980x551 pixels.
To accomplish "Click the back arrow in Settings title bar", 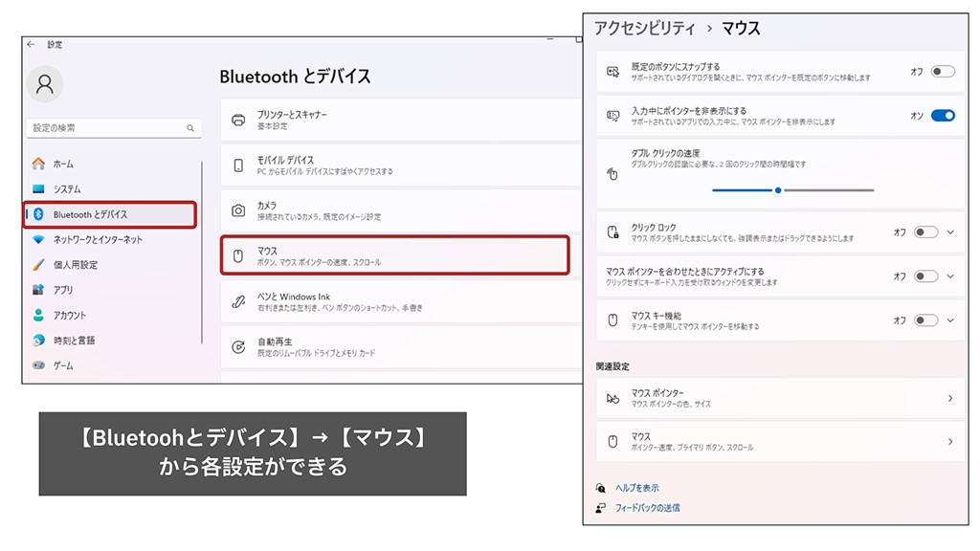I will (x=32, y=45).
